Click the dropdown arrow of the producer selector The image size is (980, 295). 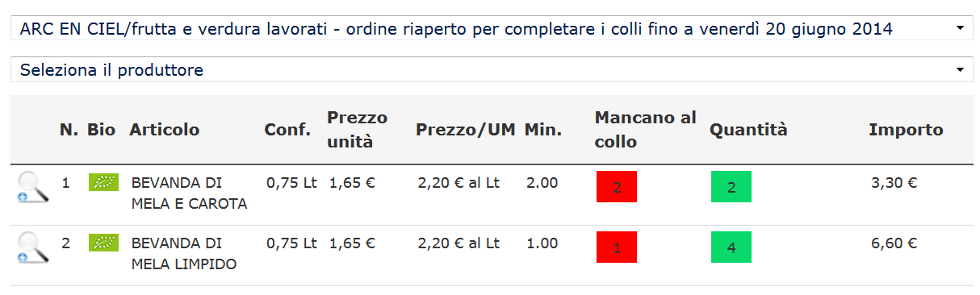[x=960, y=70]
